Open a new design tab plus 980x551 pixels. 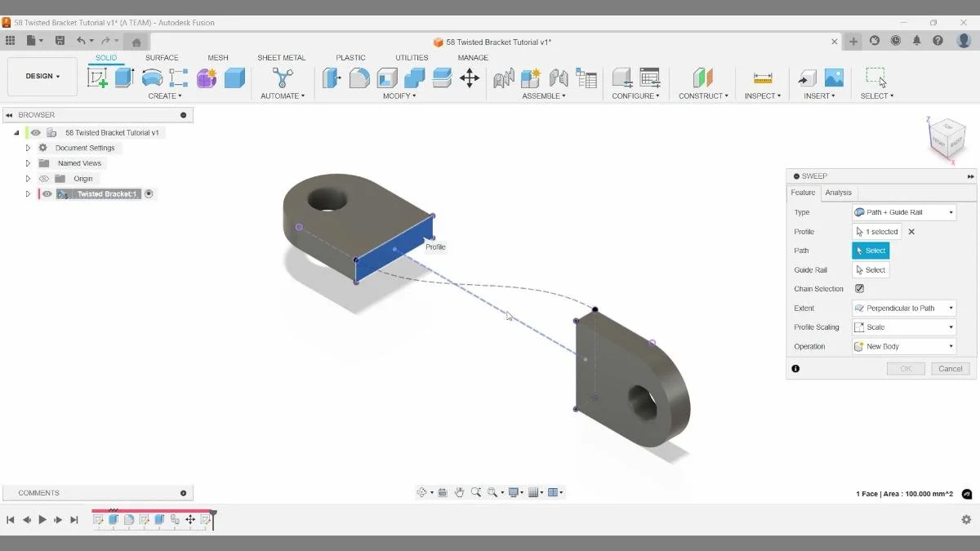853,42
